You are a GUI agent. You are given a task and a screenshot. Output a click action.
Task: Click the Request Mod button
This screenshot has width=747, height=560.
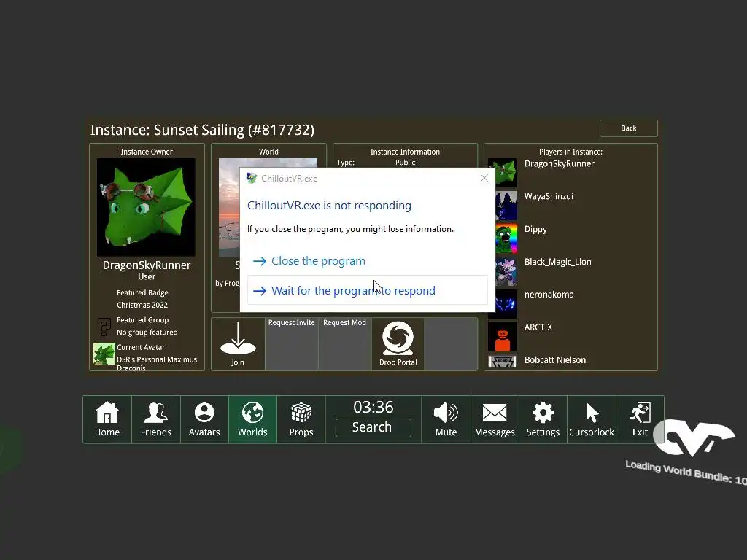344,344
